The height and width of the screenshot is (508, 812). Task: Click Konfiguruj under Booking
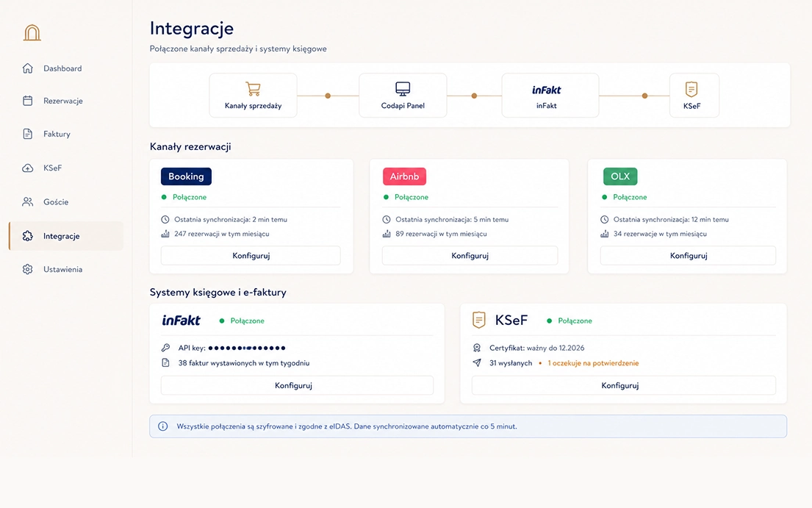pos(251,256)
